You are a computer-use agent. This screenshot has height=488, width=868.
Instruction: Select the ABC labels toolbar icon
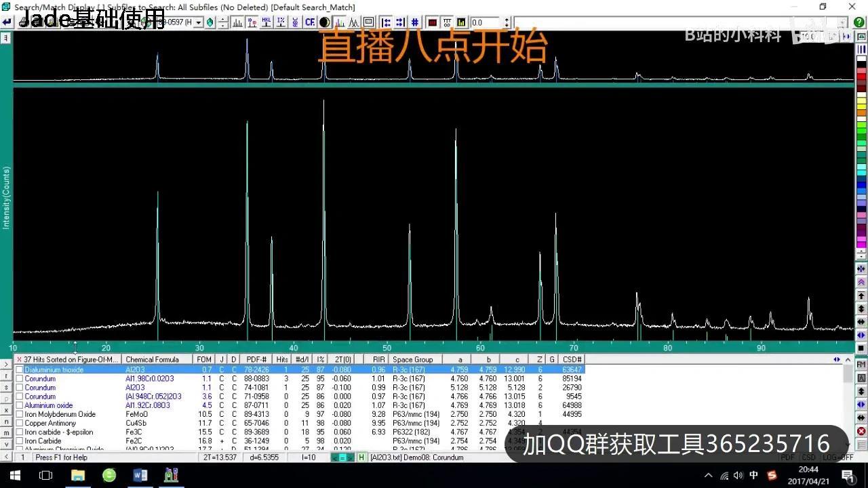pos(295,22)
